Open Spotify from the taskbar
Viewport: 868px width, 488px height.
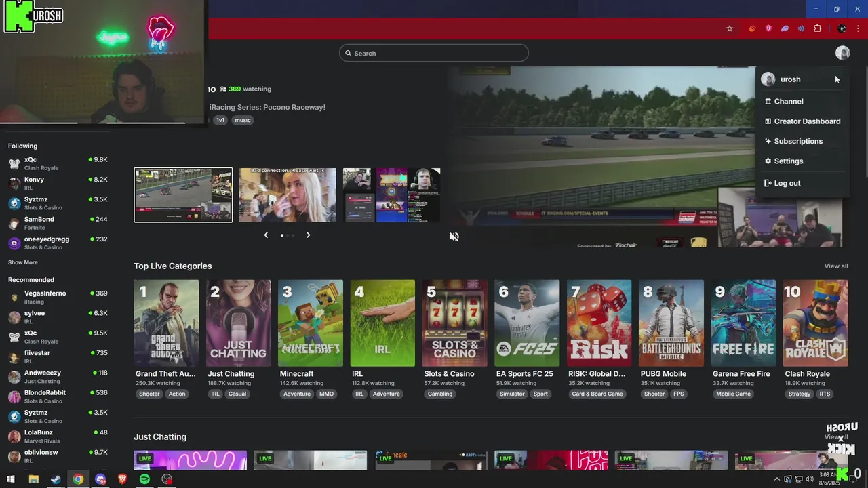(144, 479)
